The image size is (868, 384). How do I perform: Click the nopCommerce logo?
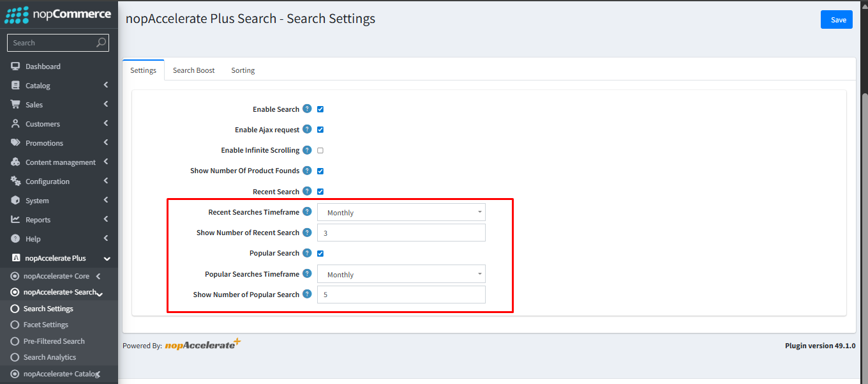click(x=56, y=14)
